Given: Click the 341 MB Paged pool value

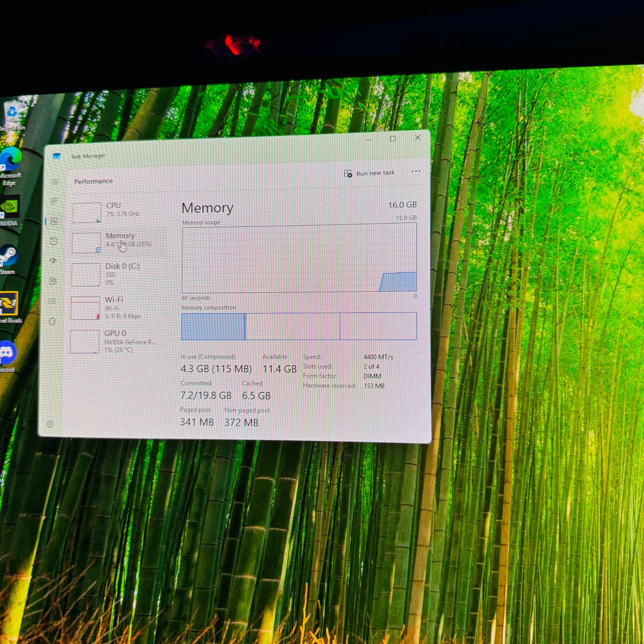Looking at the screenshot, I should (x=197, y=422).
